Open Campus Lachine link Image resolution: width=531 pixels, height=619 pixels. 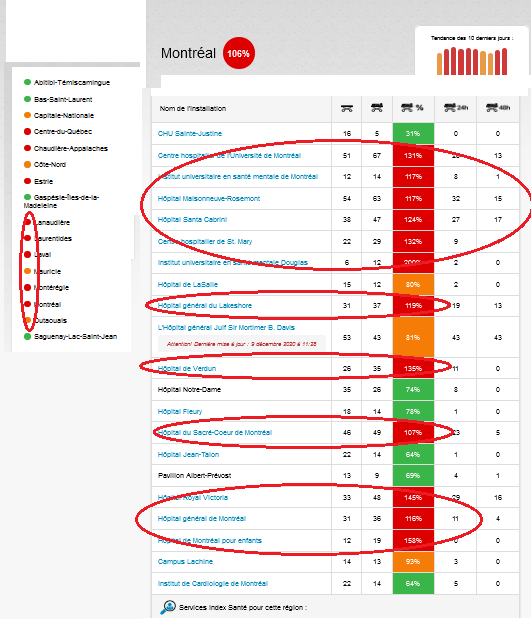186,562
